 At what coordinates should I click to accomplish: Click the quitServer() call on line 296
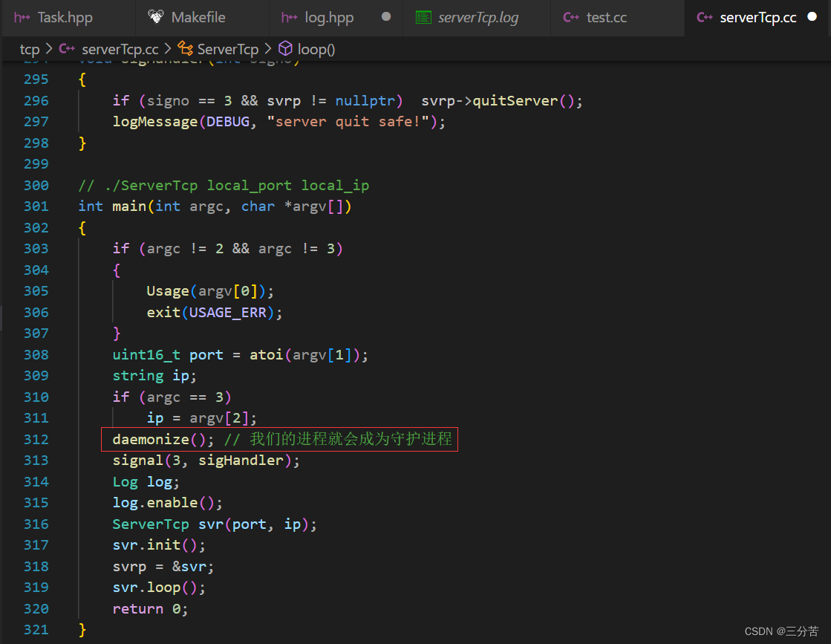point(524,101)
